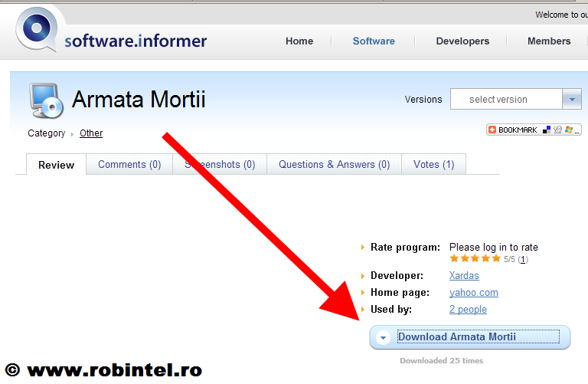The width and height of the screenshot is (588, 384).
Task: Switch to the Review tab
Action: (56, 165)
